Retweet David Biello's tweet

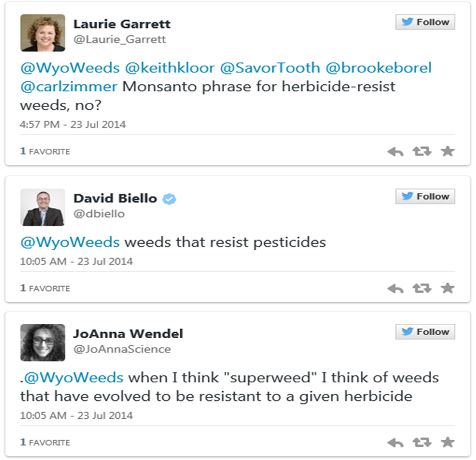pos(422,289)
